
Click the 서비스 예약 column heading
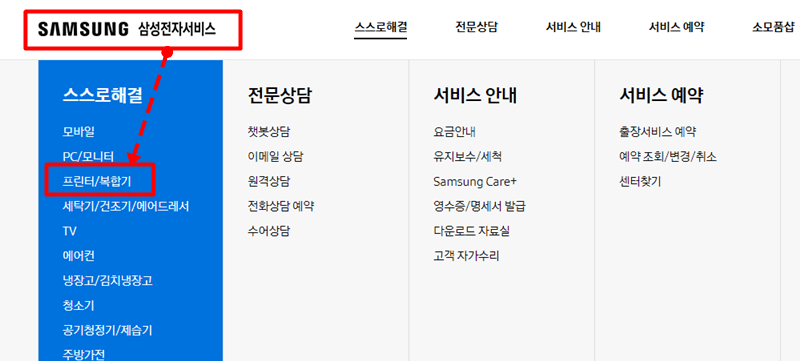(x=661, y=95)
